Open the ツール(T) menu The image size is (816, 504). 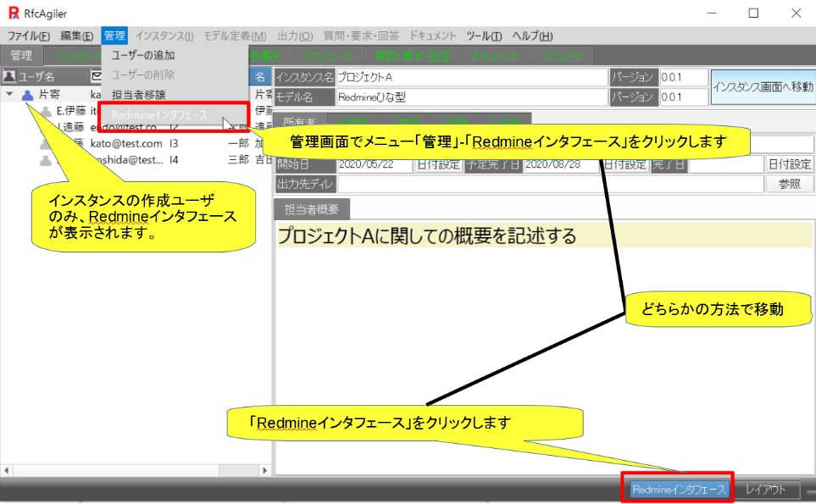coord(484,36)
